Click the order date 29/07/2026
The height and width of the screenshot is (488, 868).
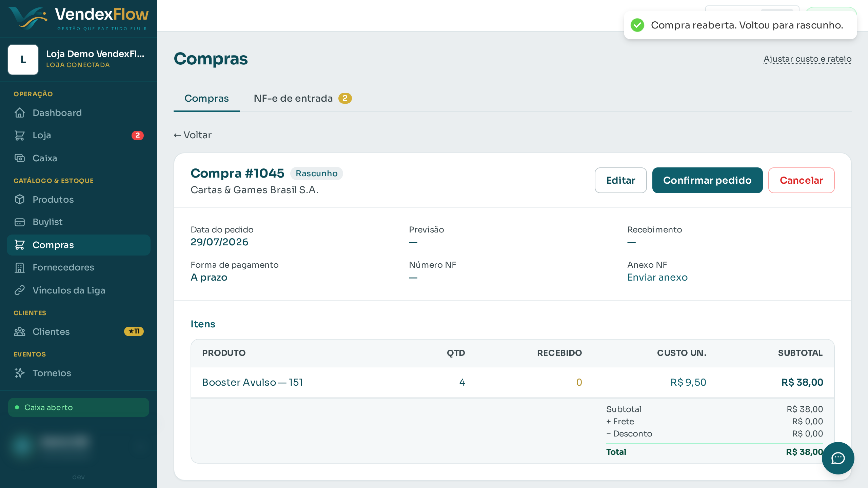[x=219, y=242]
